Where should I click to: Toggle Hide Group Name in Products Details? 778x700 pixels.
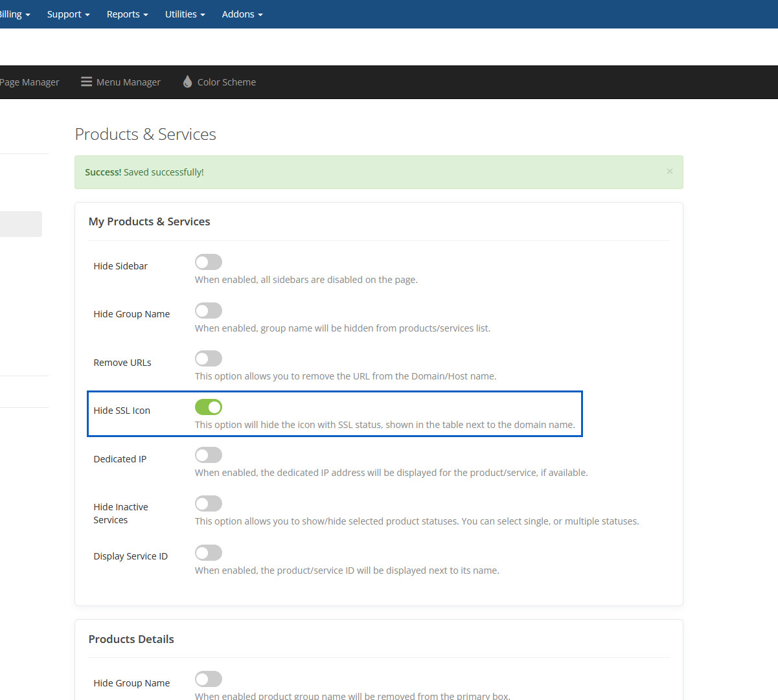click(x=209, y=679)
